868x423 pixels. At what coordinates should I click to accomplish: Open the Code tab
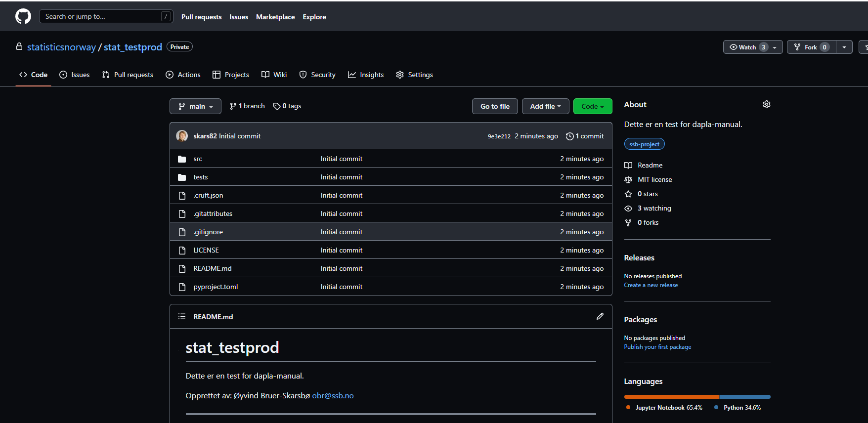click(x=33, y=75)
